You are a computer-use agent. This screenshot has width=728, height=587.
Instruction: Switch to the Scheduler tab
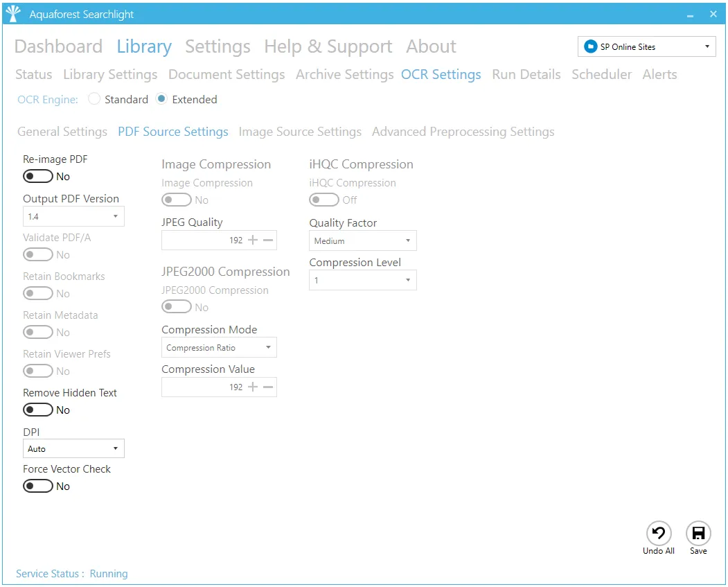pos(601,74)
